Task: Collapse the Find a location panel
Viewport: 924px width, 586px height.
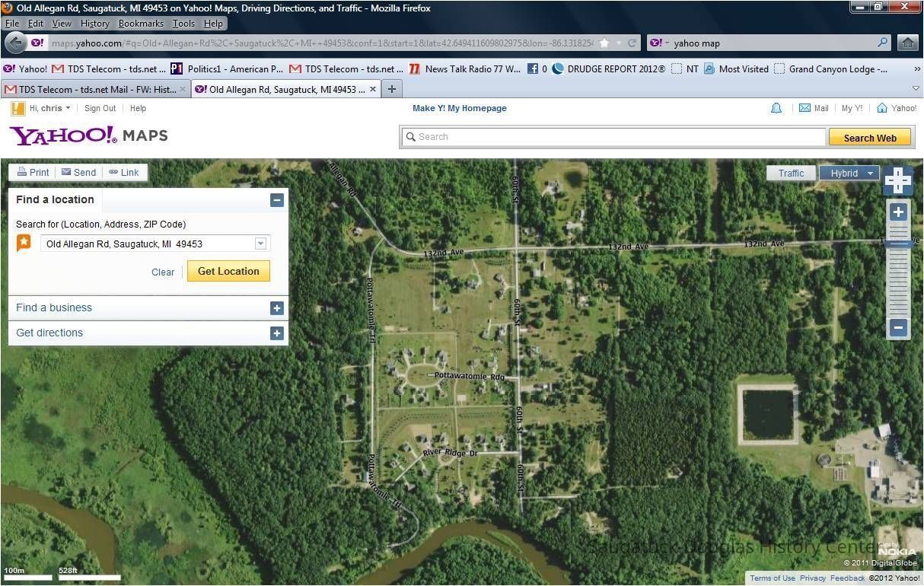Action: tap(277, 200)
